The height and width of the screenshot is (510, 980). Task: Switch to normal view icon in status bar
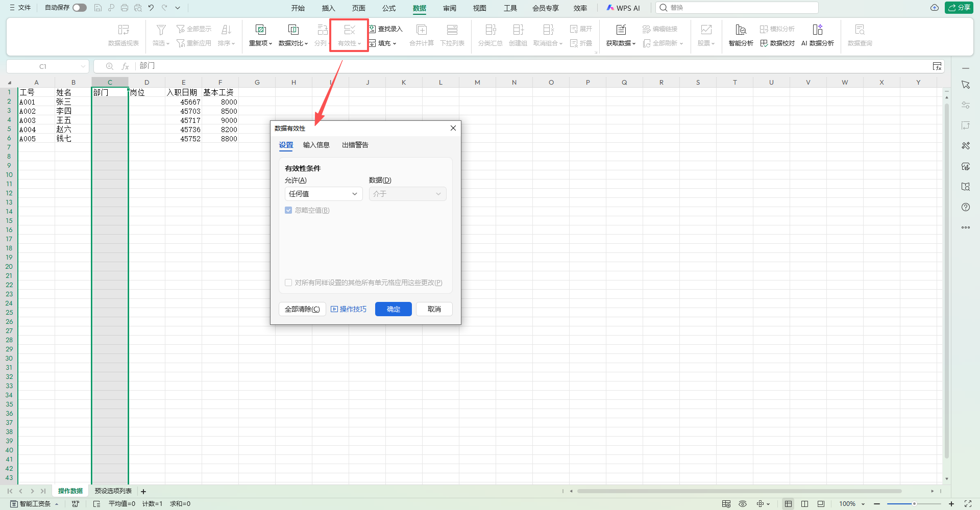tap(788, 504)
